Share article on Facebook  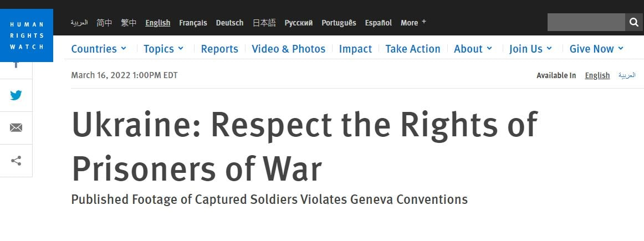(x=16, y=65)
